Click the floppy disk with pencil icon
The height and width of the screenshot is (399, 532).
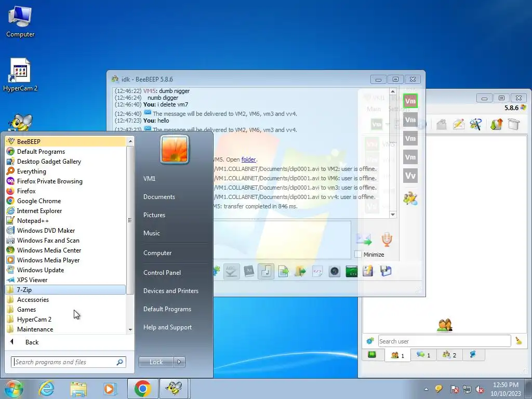tap(368, 271)
